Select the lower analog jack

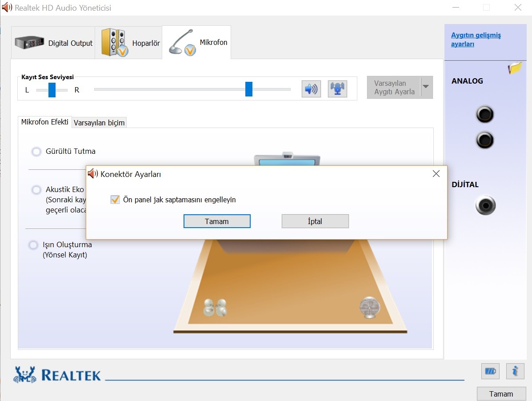tap(485, 140)
